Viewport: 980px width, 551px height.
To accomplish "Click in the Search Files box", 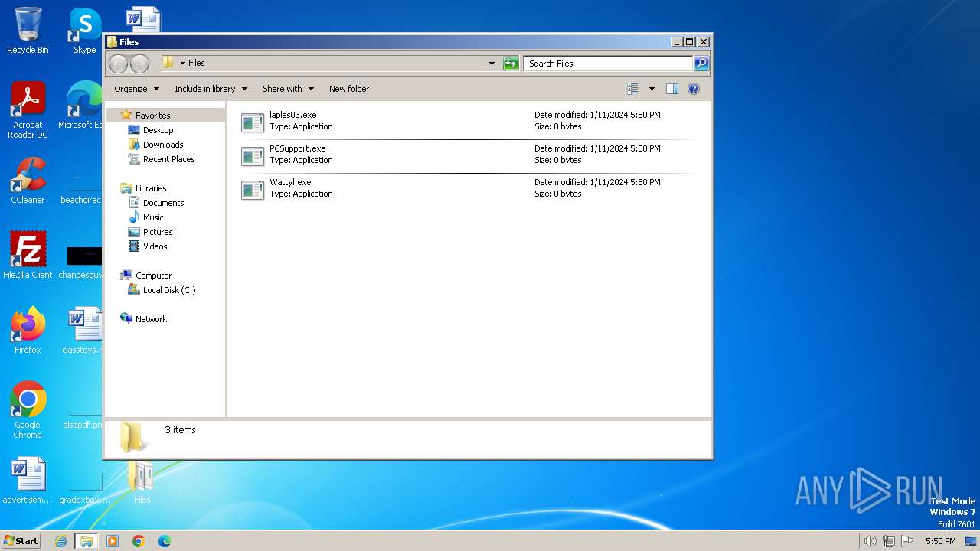I will point(609,64).
